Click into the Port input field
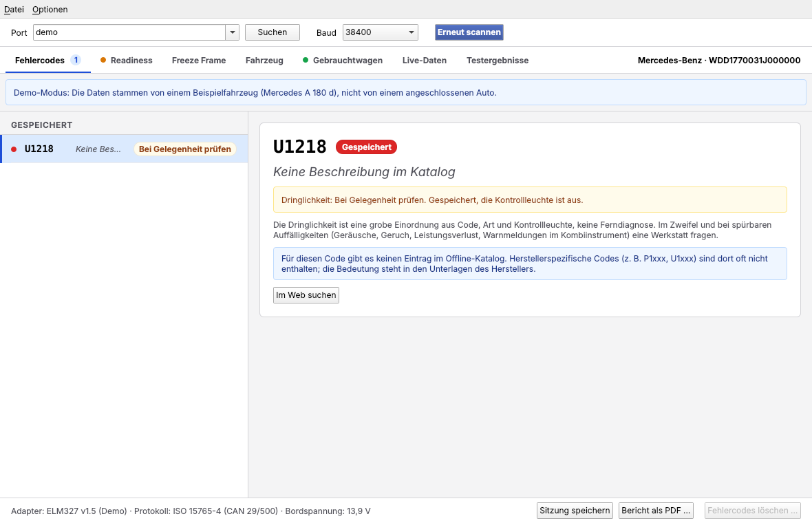Image resolution: width=812 pixels, height=523 pixels. (x=129, y=32)
